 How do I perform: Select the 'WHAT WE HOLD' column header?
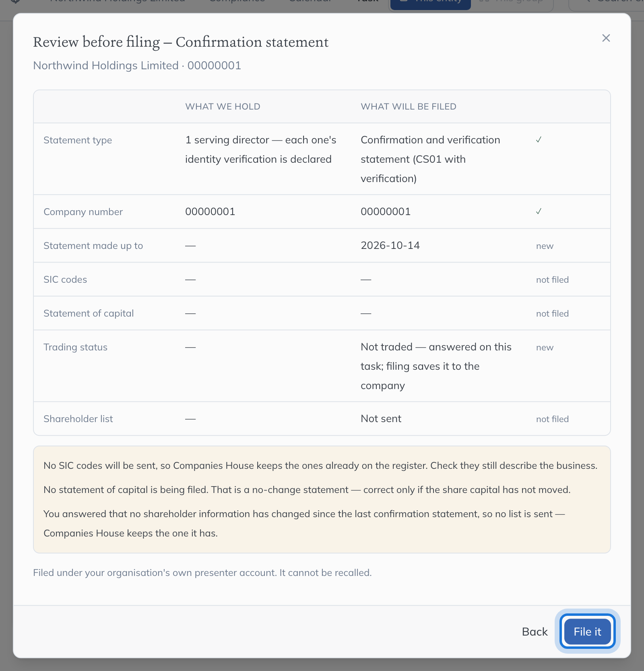point(223,107)
